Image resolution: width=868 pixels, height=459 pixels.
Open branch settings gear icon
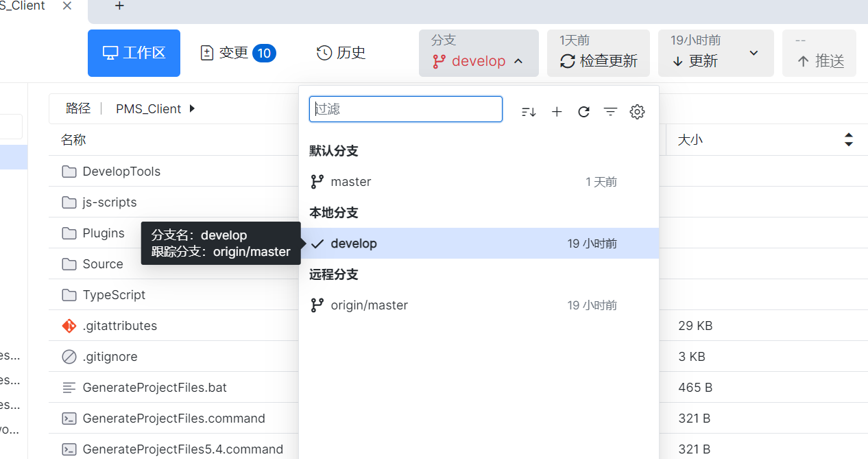click(638, 112)
